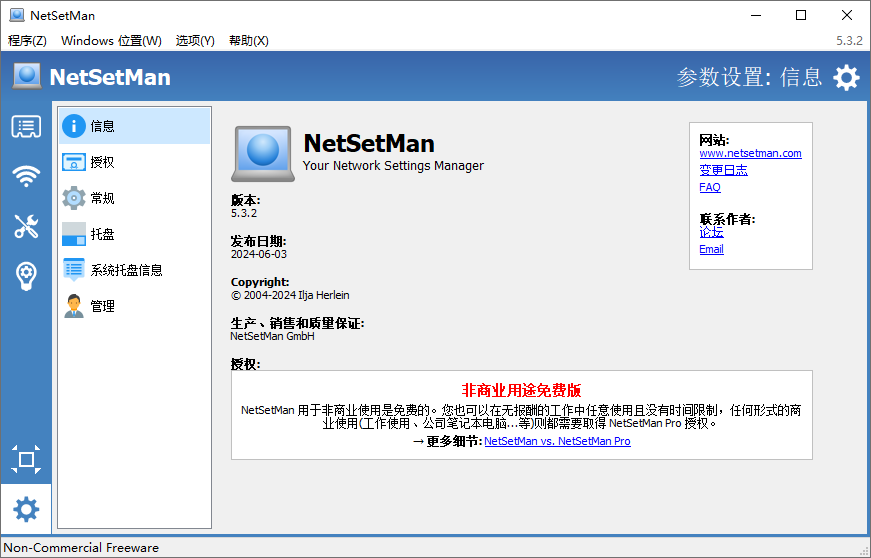Open the 变更日志 changelog link
871x558 pixels.
[x=723, y=170]
